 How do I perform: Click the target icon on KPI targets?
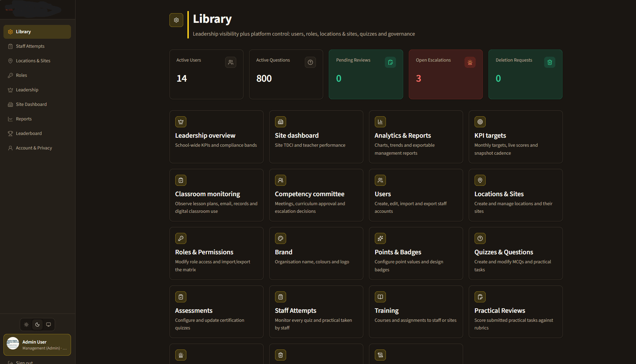click(480, 122)
